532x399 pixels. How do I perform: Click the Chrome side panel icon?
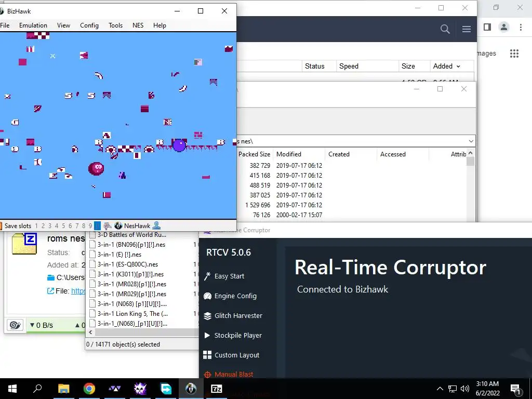tap(487, 27)
